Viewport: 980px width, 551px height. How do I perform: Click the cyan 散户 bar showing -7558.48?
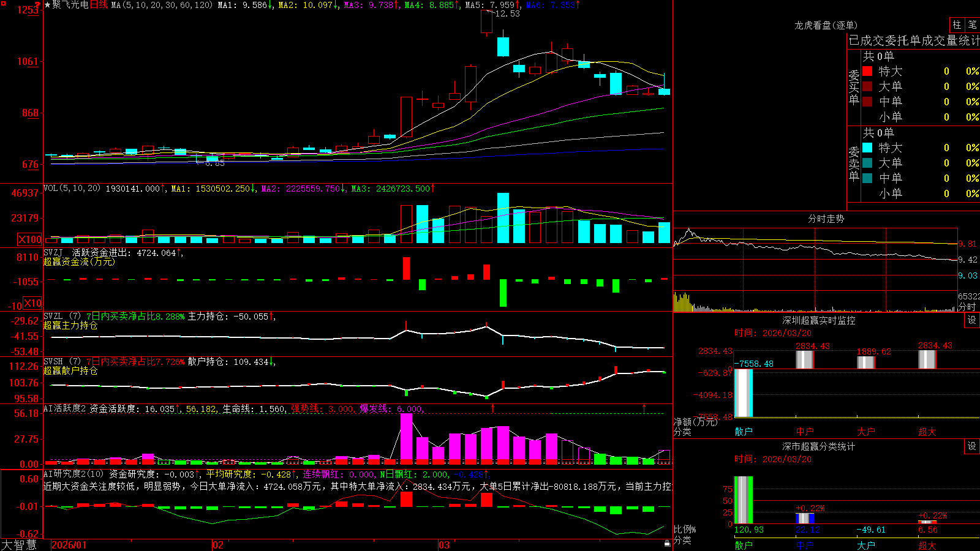[744, 393]
